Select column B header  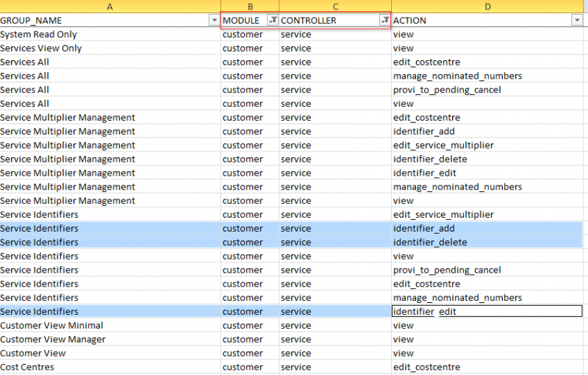click(250, 7)
